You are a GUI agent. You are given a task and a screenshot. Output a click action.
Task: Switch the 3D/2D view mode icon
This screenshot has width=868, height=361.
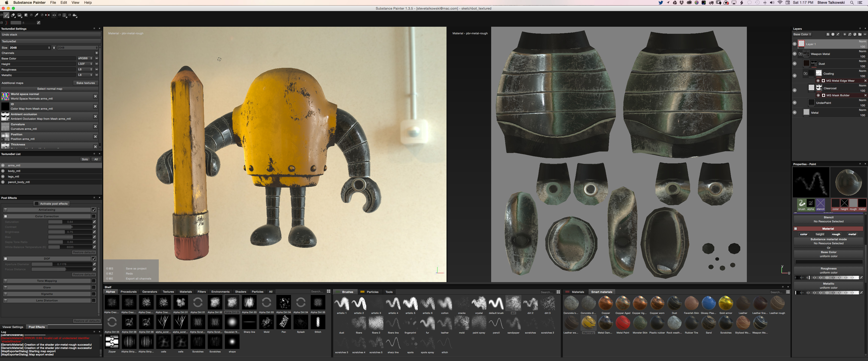[x=65, y=15]
